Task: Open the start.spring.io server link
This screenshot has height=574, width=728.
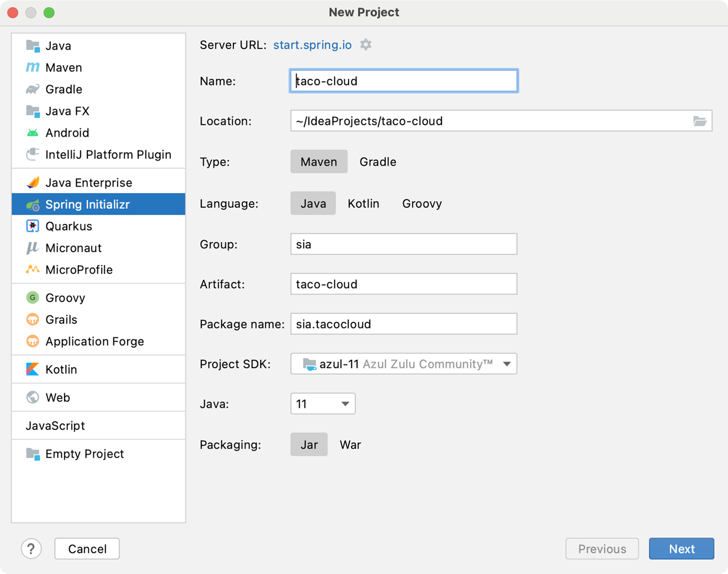Action: (313, 45)
